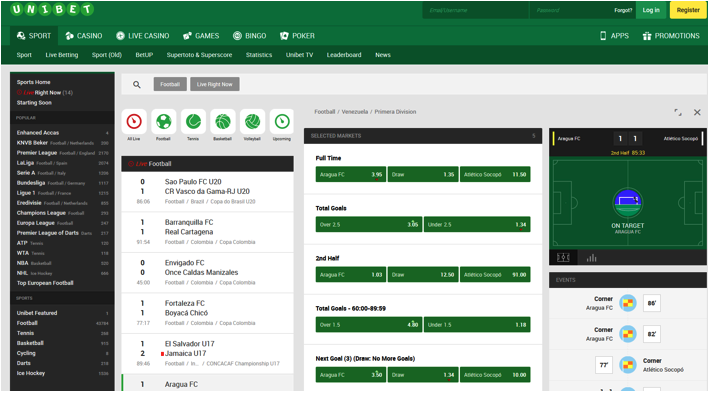The width and height of the screenshot is (710, 404).
Task: Open Statistics submenu item
Action: 259,55
